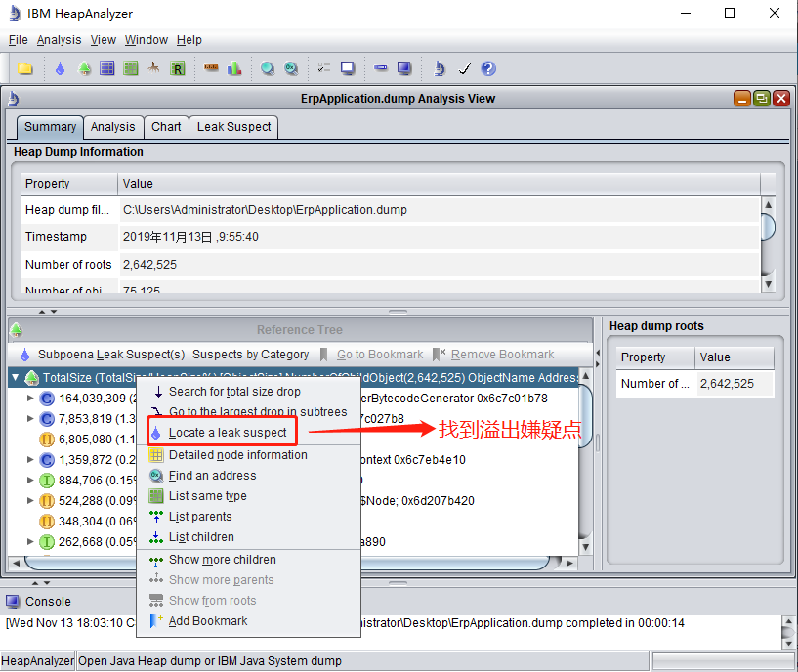The image size is (798, 672).
Task: Click heap dump file path value cell
Action: coord(440,210)
